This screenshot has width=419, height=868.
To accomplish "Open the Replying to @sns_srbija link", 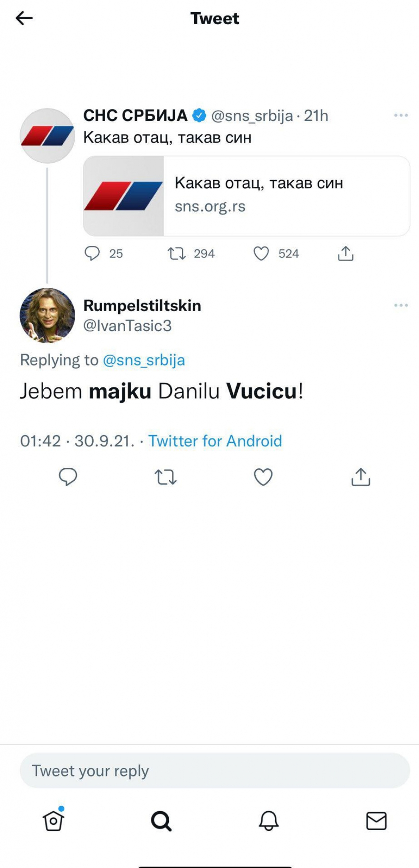I will click(145, 360).
